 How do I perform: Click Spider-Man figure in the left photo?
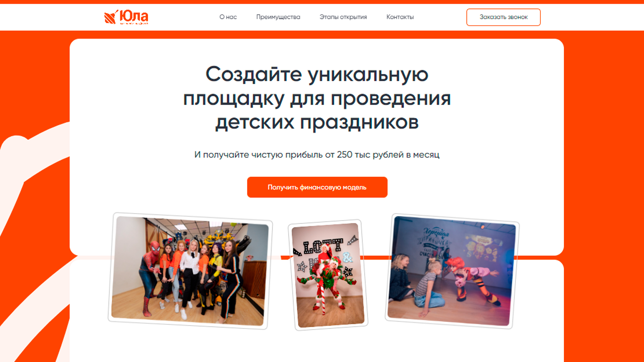[x=149, y=276]
